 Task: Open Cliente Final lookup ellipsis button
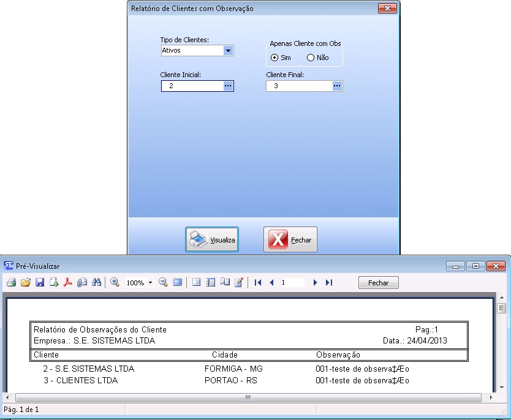click(x=336, y=87)
